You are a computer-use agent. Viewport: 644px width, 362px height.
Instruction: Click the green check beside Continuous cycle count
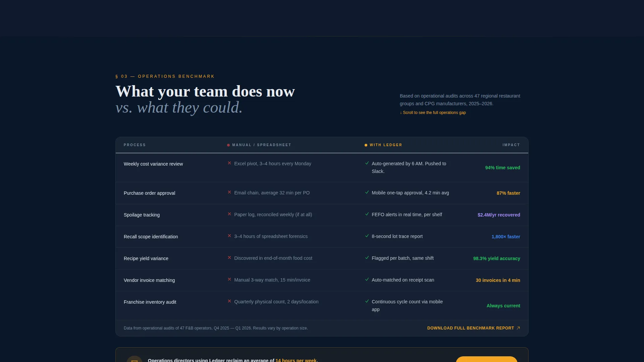point(367,301)
